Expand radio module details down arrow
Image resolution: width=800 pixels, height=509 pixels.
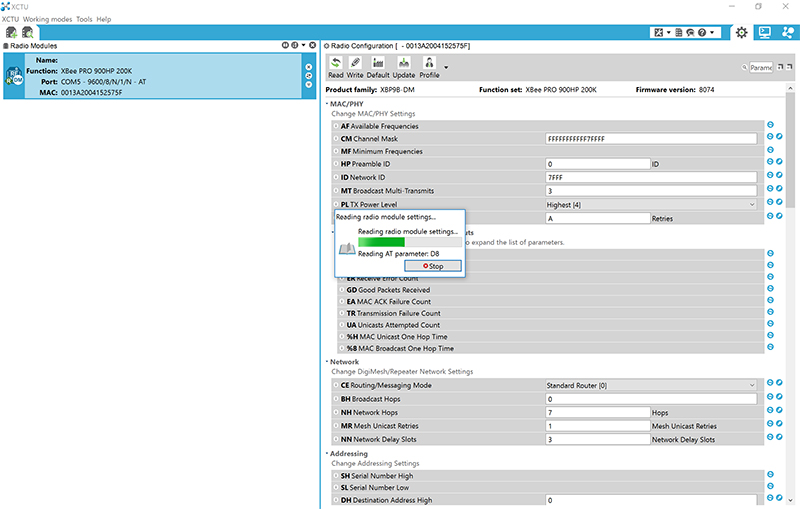pyautogui.click(x=308, y=84)
